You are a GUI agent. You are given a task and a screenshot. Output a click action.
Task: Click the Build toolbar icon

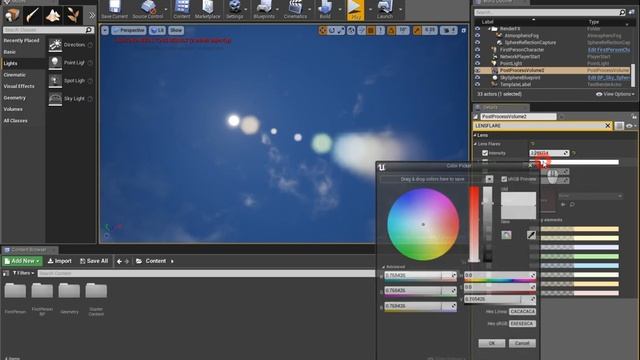(x=325, y=9)
